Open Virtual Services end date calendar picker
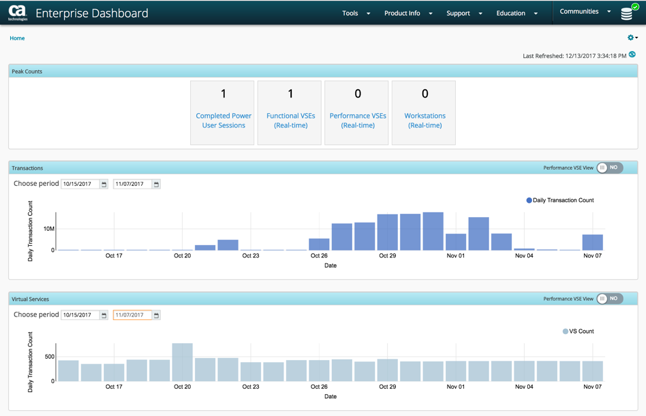This screenshot has height=416, width=646. (x=156, y=315)
